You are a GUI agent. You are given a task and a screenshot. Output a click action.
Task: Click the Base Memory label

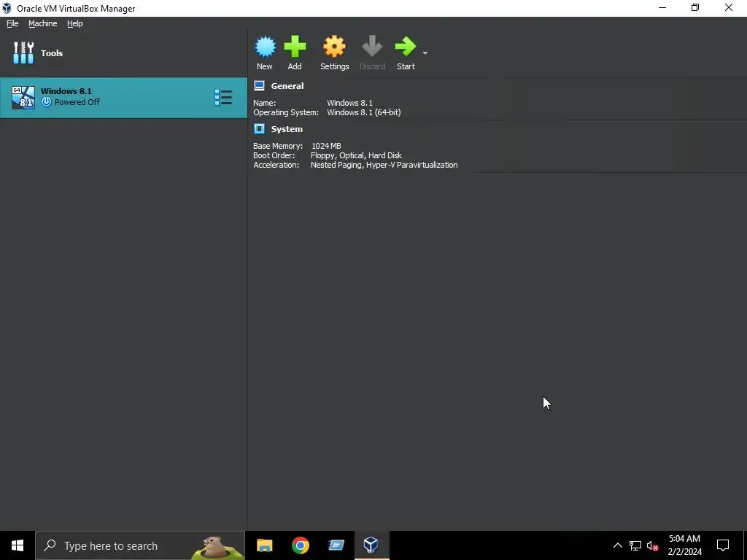click(278, 146)
